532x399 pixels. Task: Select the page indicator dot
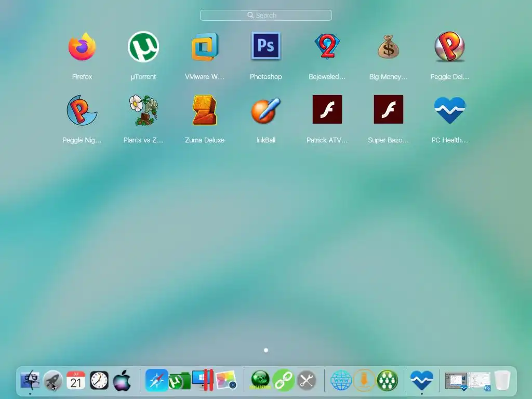(266, 350)
